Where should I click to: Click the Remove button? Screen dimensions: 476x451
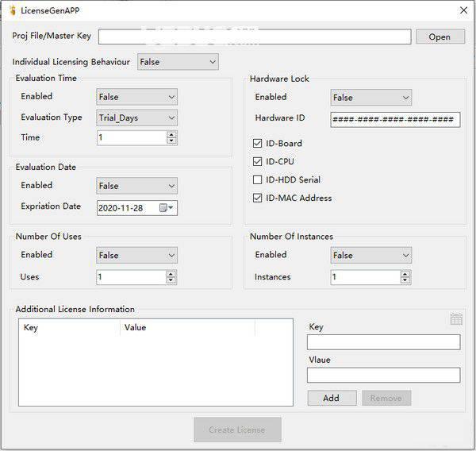pos(386,398)
